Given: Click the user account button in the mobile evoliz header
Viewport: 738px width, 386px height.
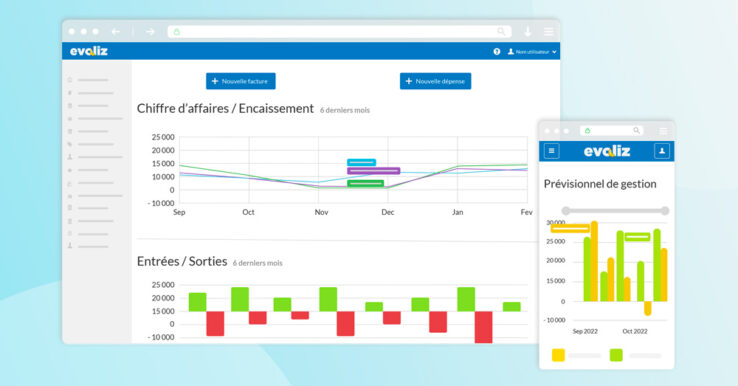Looking at the screenshot, I should [662, 151].
